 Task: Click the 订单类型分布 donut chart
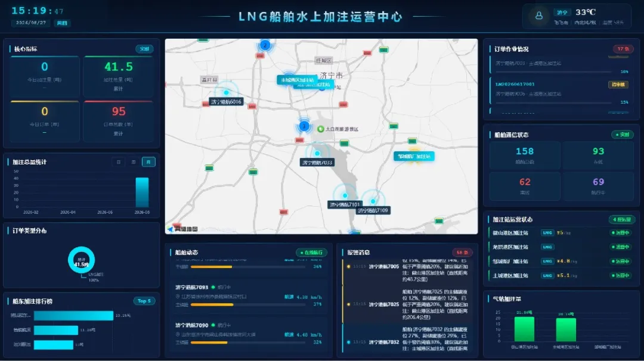click(x=81, y=260)
